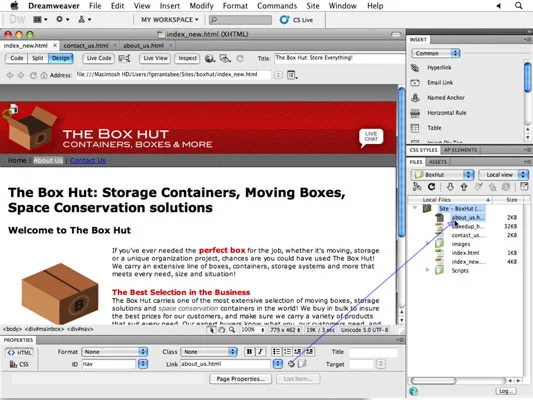Click the Point to File target icon
The height and width of the screenshot is (400, 533).
click(x=291, y=364)
